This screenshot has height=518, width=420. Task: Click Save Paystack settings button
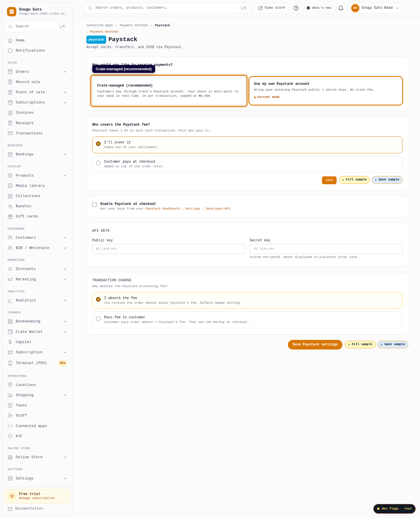coord(315,345)
